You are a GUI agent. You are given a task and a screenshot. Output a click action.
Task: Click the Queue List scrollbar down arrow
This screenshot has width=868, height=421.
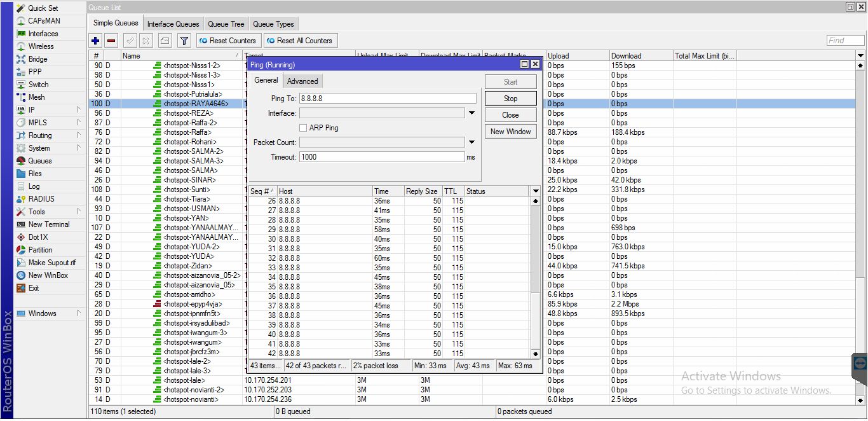(860, 399)
